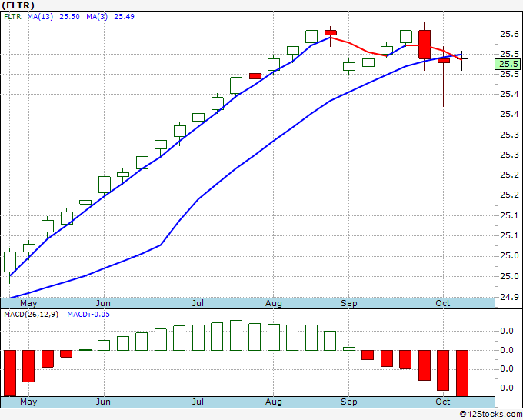Click Jun on the price chart time axis
Image resolution: width=523 pixels, height=420 pixels.
tap(103, 303)
